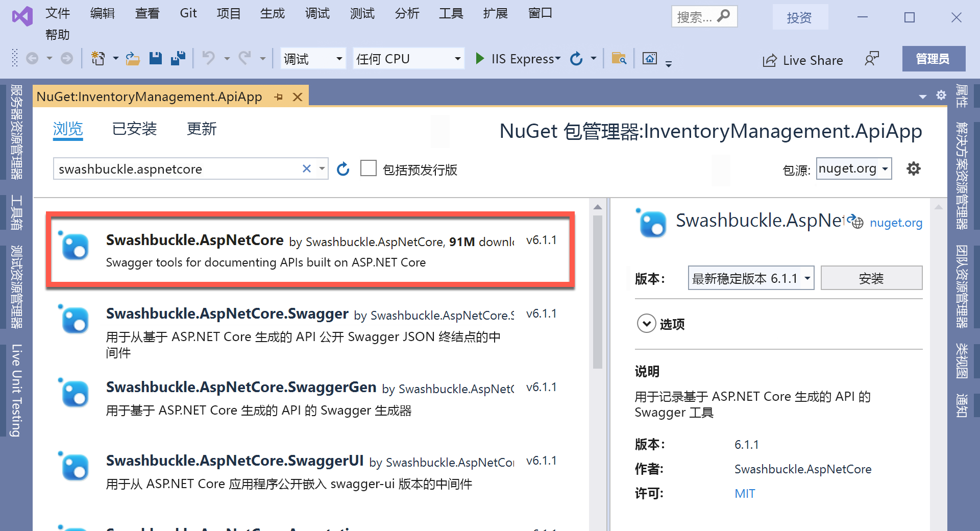Select the 浏览 tab
980x531 pixels.
tap(68, 129)
